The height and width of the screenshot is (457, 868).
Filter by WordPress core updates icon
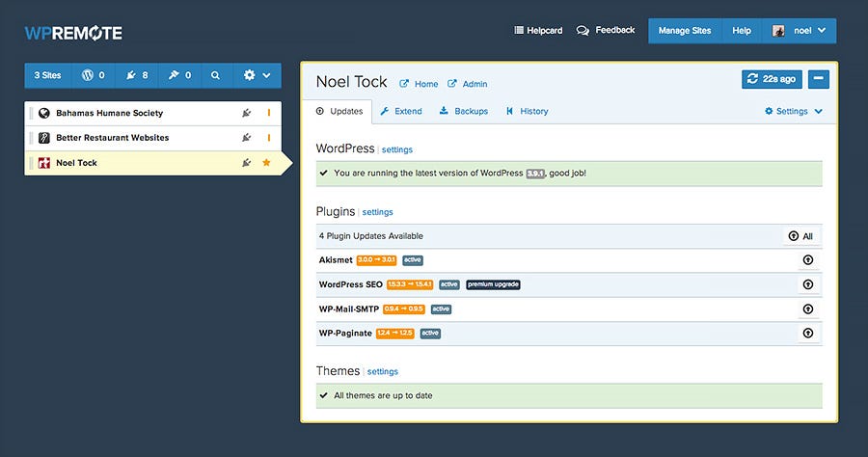click(x=93, y=75)
